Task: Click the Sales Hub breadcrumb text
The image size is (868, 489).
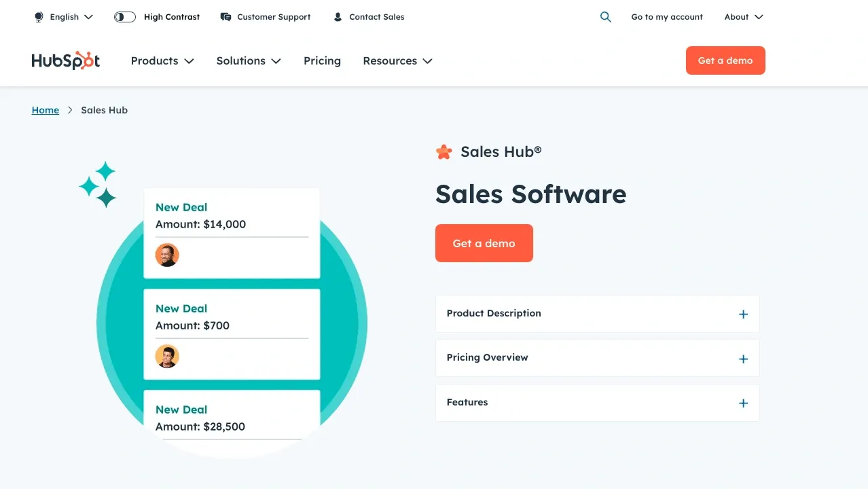Action: [104, 110]
